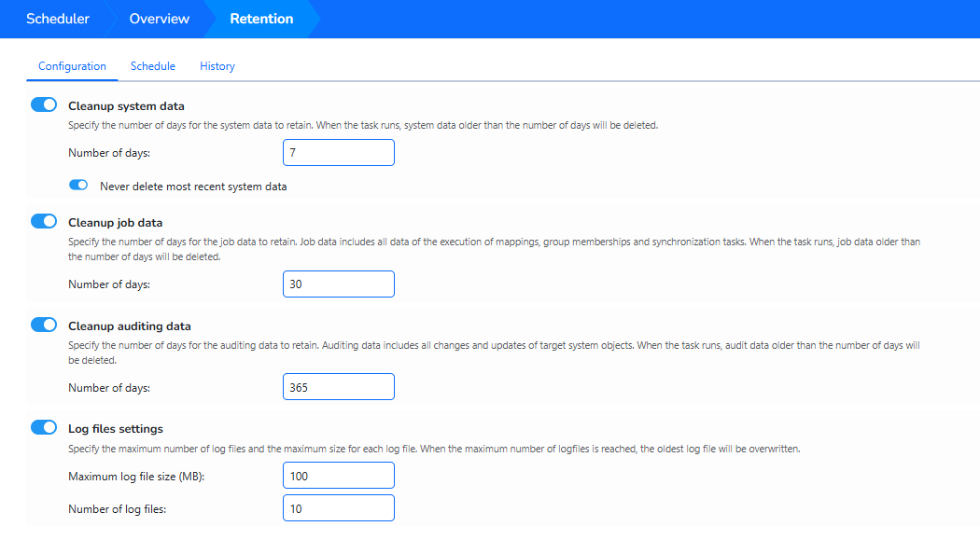Click the log files description text

click(434, 449)
